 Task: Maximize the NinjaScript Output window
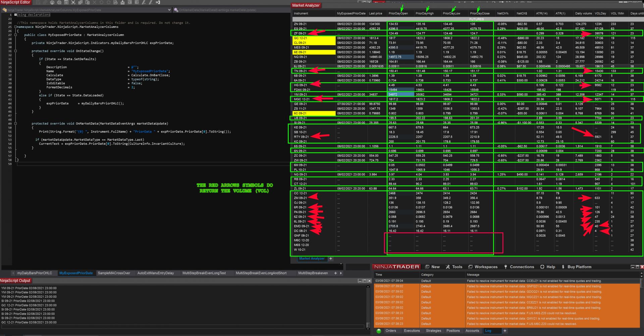(x=365, y=281)
